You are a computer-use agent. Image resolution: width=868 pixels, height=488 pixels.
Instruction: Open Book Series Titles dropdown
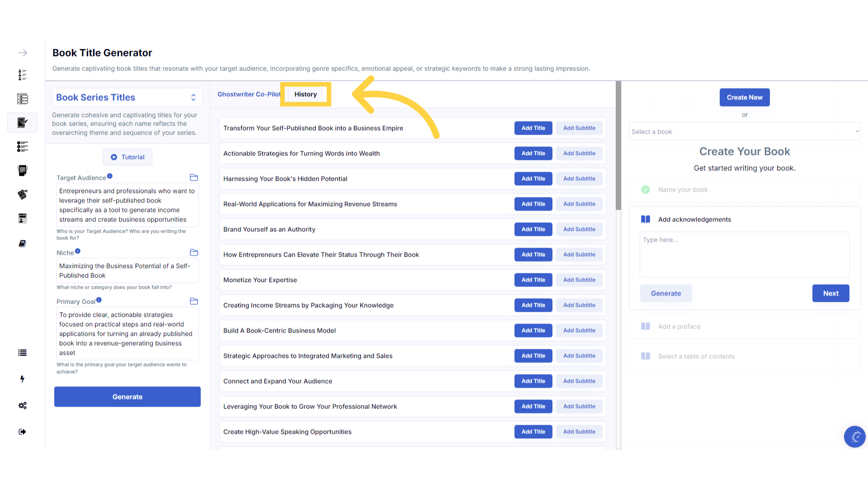click(x=127, y=98)
